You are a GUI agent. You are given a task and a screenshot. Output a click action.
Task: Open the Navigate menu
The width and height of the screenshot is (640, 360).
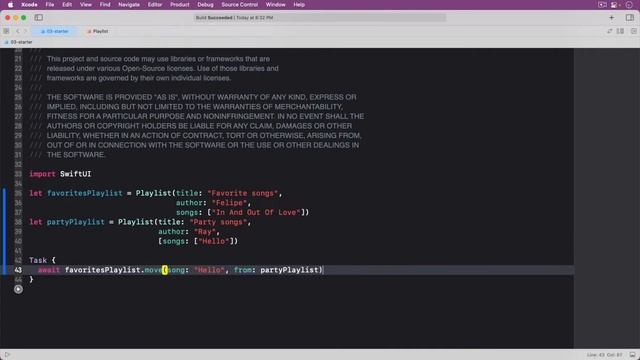tap(129, 4)
